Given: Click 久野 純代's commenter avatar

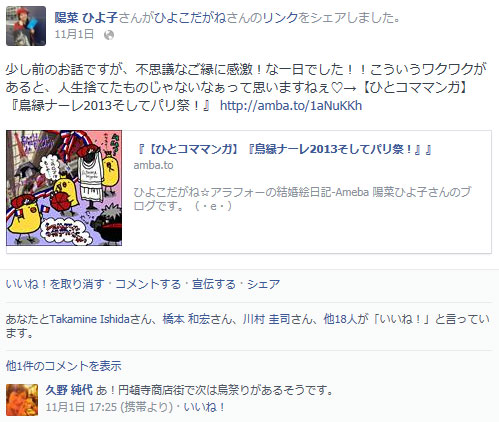Looking at the screenshot, I should pos(22,400).
